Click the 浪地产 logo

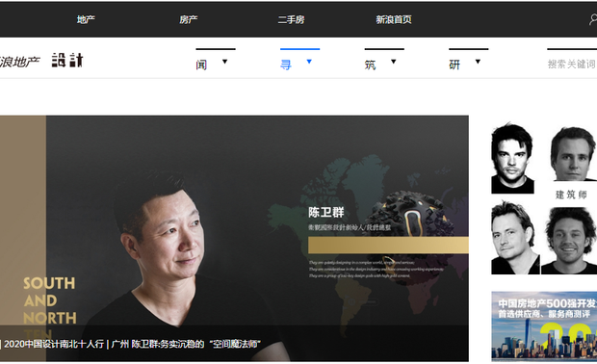click(19, 62)
